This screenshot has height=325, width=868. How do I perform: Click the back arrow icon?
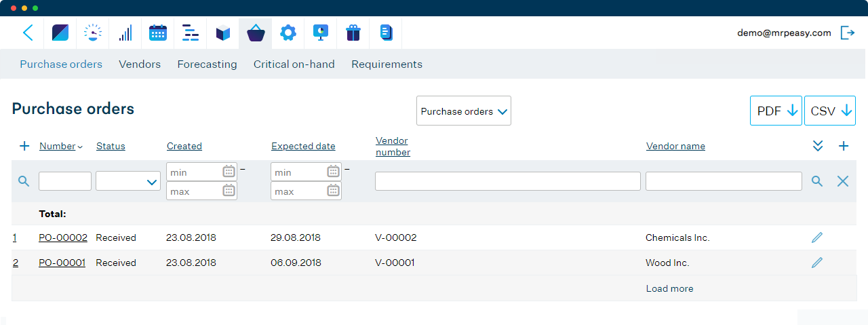(28, 33)
